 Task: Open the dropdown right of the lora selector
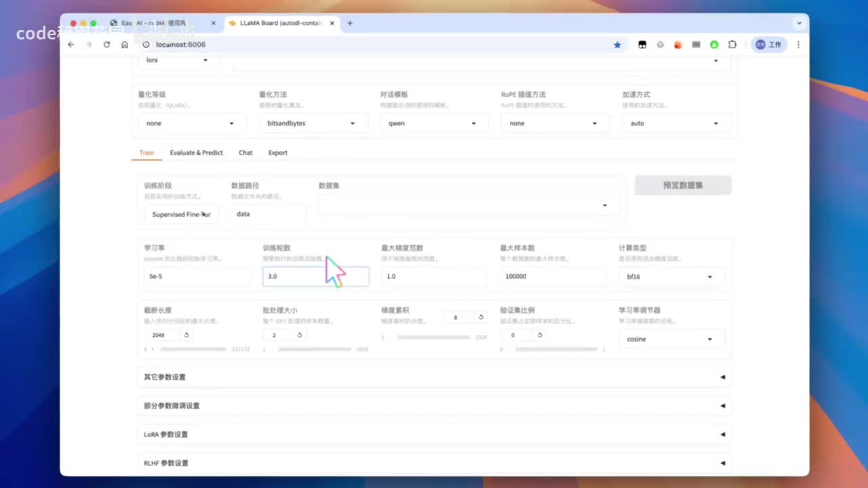pos(481,60)
